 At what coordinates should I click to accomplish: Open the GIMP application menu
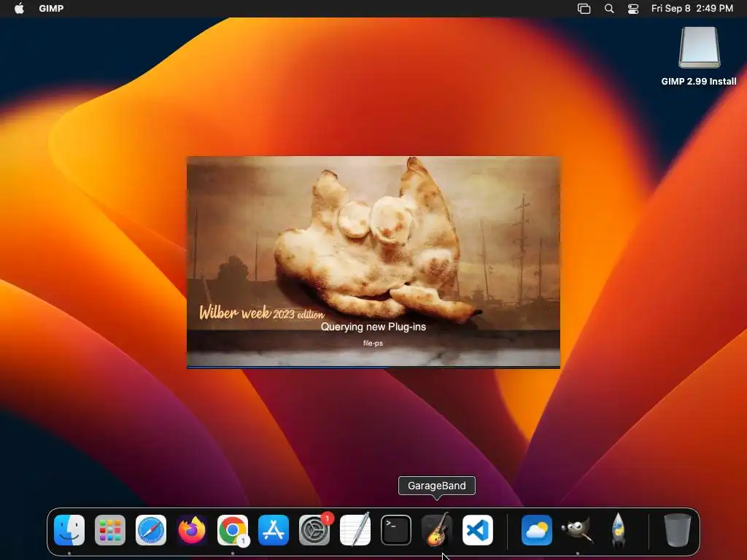pyautogui.click(x=51, y=9)
